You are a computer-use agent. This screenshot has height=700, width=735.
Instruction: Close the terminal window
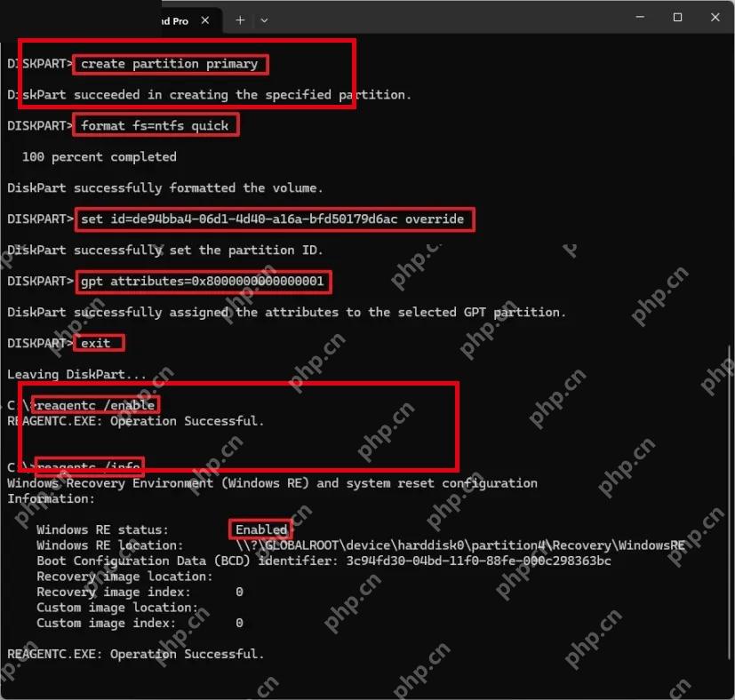point(715,18)
